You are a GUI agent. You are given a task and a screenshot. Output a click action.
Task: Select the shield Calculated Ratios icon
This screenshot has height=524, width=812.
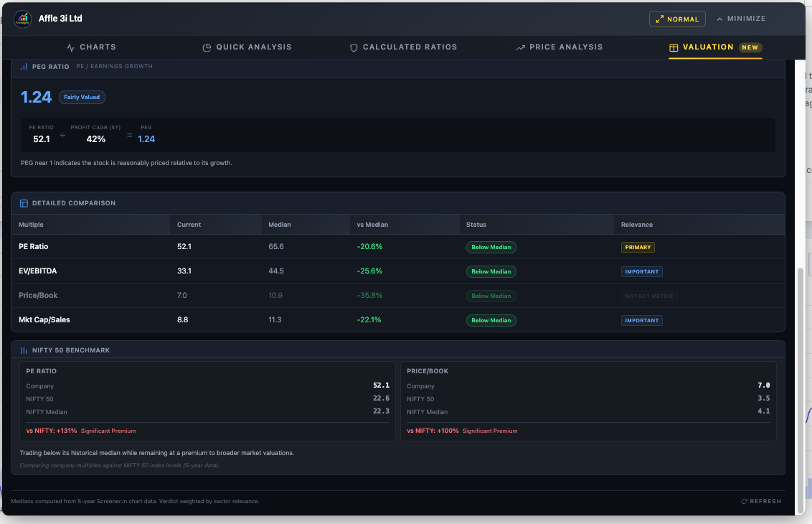coord(354,47)
